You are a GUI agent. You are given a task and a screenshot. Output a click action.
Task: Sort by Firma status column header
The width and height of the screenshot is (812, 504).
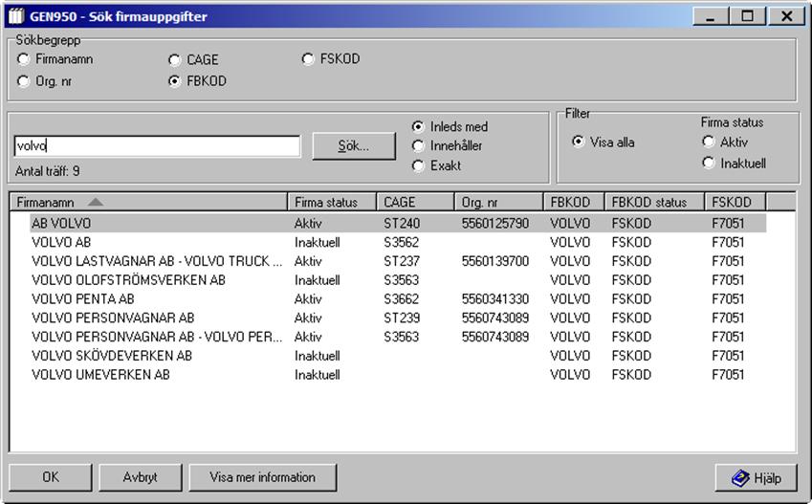[332, 202]
